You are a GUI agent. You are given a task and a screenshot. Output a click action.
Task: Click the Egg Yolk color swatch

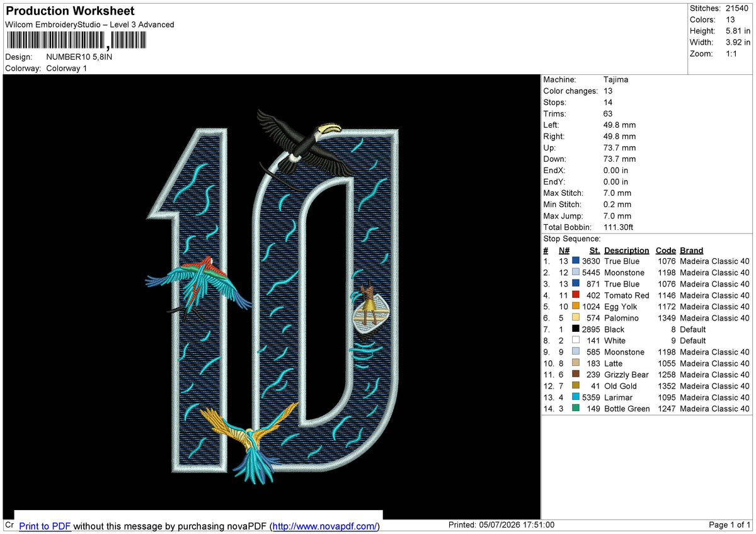coord(576,306)
